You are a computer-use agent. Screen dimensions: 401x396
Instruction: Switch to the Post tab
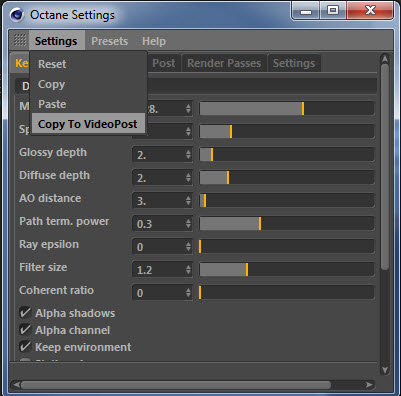(163, 63)
